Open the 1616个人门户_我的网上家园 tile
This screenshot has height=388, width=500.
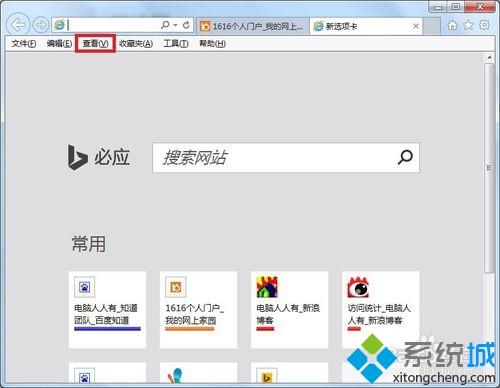tap(198, 310)
